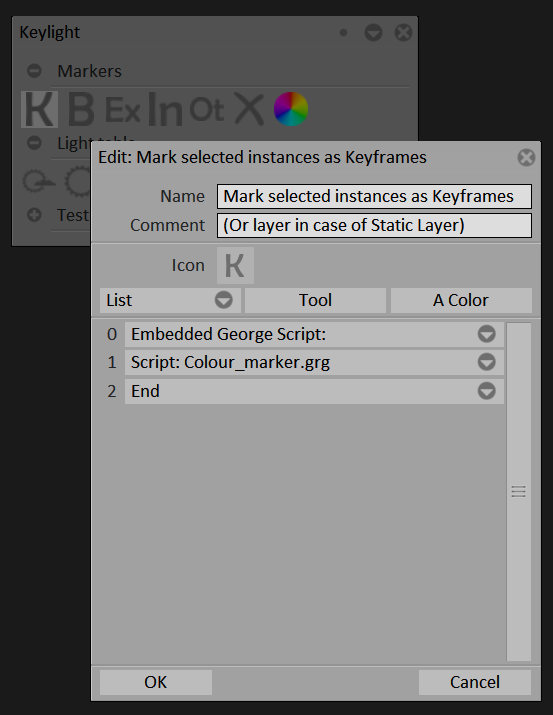Click the A Color button
This screenshot has width=553, height=715.
(461, 300)
